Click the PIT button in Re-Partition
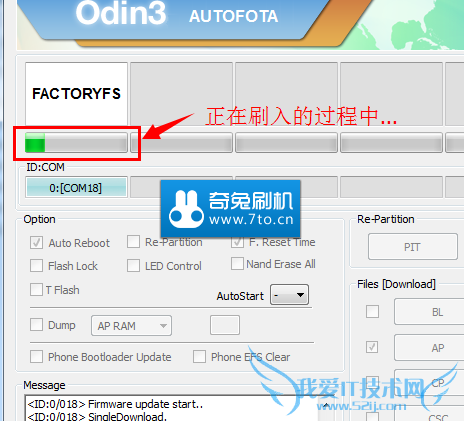This screenshot has height=421, width=464. (413, 247)
